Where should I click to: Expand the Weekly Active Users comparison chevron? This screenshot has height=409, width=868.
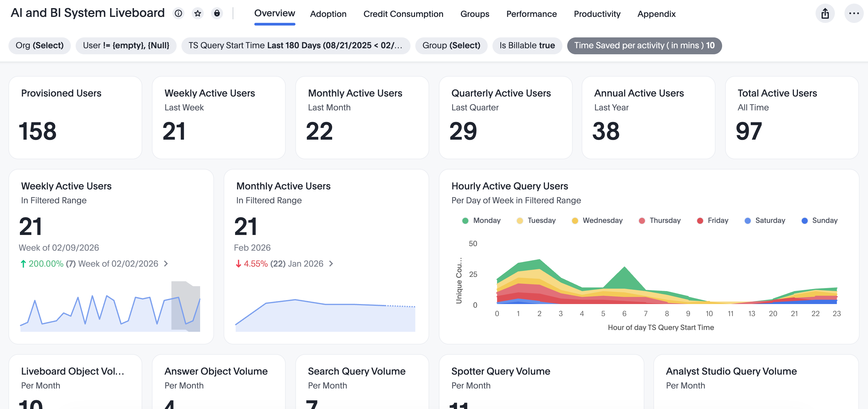[166, 264]
